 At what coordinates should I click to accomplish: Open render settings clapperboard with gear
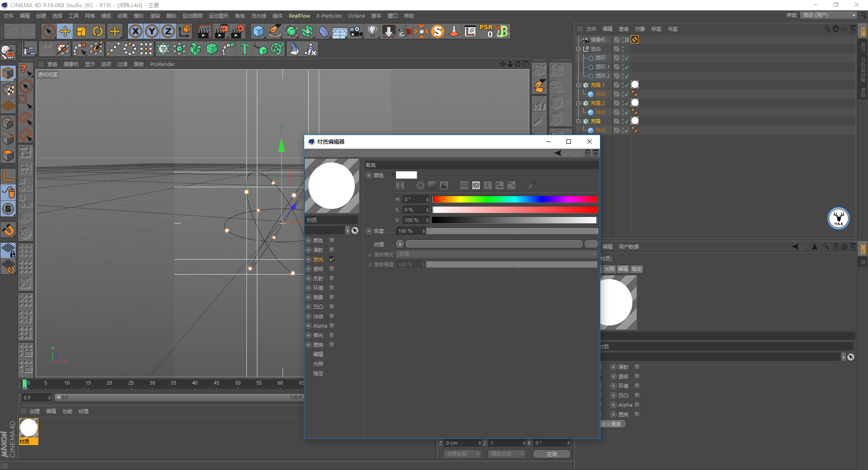(238, 31)
